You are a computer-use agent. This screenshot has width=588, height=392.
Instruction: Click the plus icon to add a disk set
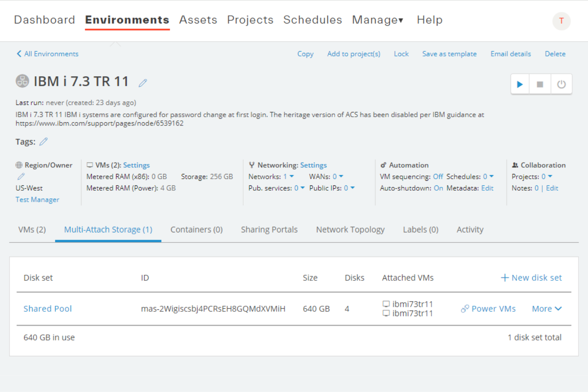pyautogui.click(x=505, y=277)
